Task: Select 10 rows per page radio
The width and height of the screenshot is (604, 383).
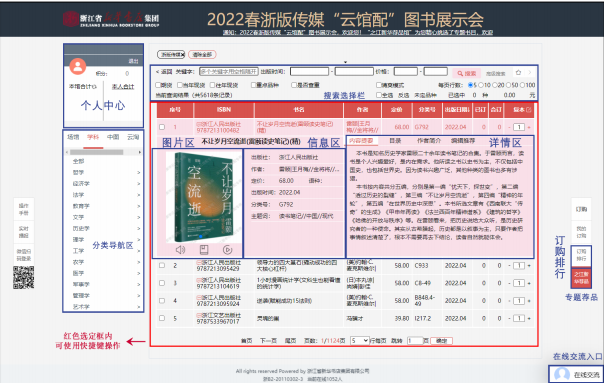Action: tap(480, 85)
